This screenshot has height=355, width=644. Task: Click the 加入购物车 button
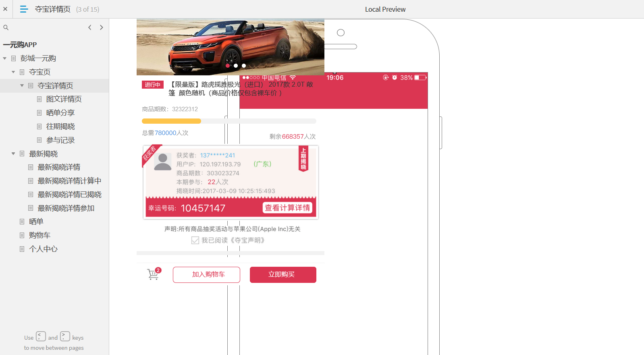click(207, 275)
